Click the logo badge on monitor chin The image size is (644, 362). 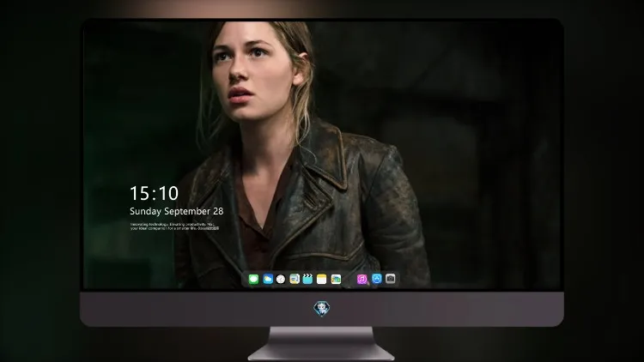coord(322,309)
